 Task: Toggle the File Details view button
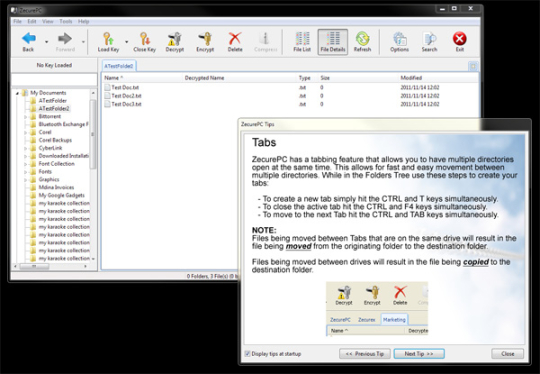pyautogui.click(x=333, y=42)
